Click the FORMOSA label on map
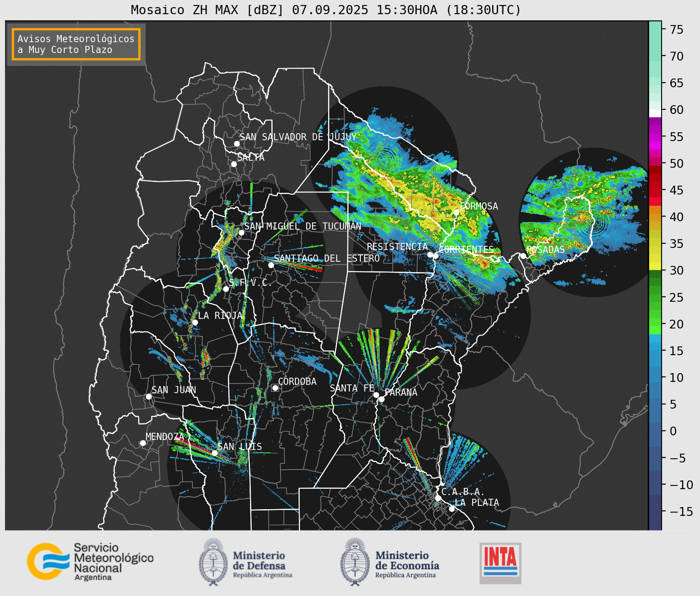 (479, 206)
